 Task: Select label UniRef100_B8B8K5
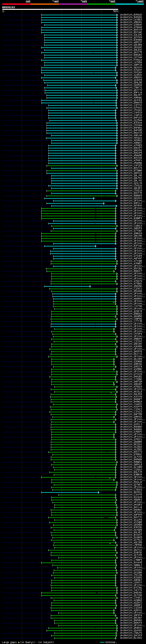(131, 196)
